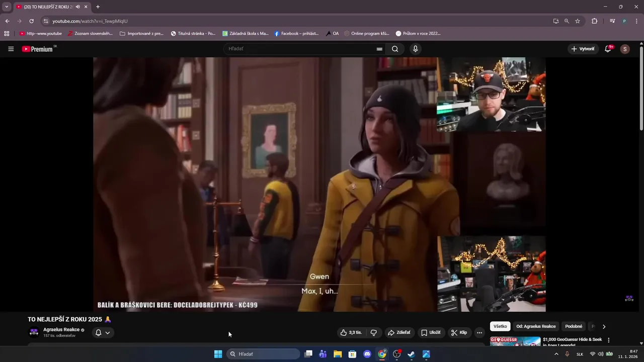Open the Importované z pre... bookmarks folder
The width and height of the screenshot is (644, 362).
(141, 34)
